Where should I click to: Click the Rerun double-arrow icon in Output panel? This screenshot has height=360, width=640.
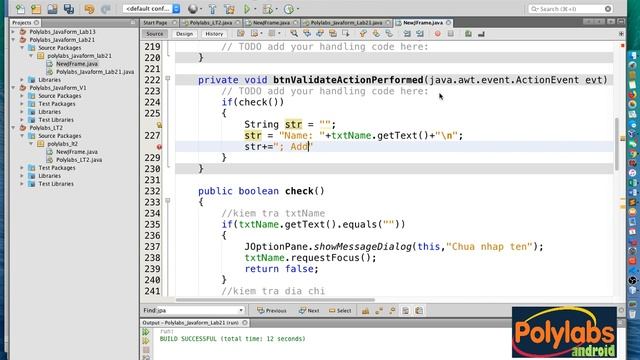pos(146,332)
